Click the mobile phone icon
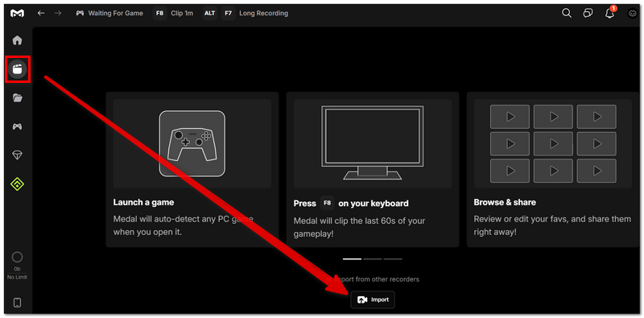Viewport: 644px width, 318px height. (17, 303)
